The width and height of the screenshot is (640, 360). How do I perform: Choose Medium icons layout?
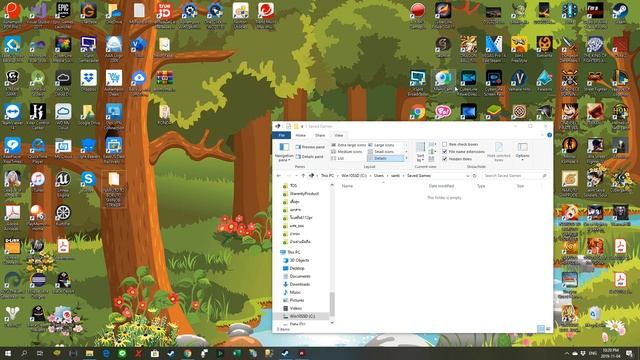347,151
